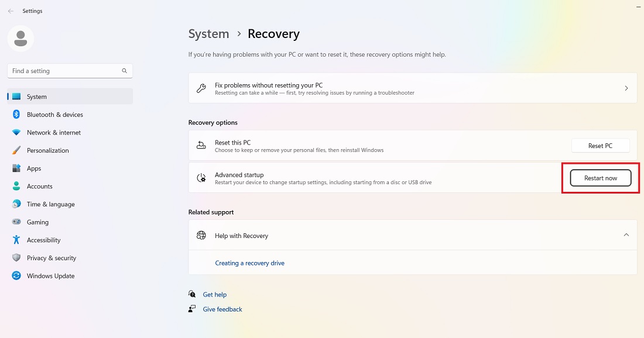Open Network & internet settings
Image resolution: width=644 pixels, height=338 pixels.
[54, 132]
